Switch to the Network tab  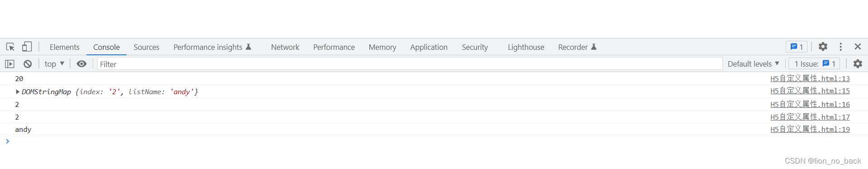(285, 47)
